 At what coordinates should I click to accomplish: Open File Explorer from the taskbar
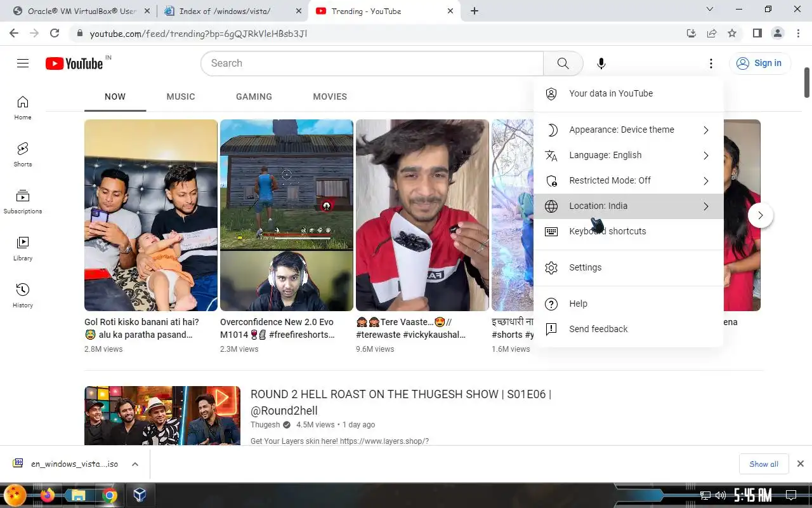(x=79, y=495)
